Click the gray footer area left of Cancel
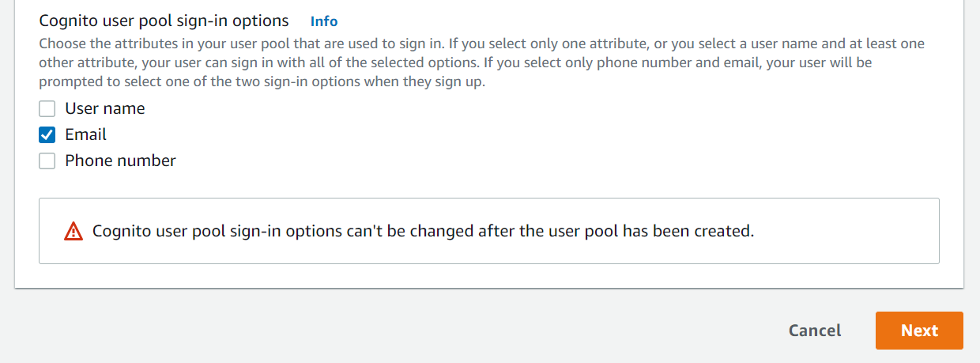Screen dimensions: 980x363 (395, 331)
